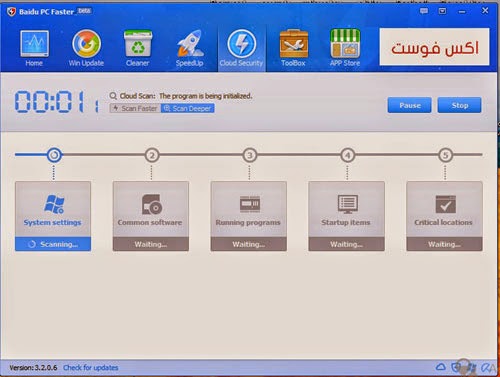Select the Running programs scan card
This screenshot has width=500, height=377.
click(x=249, y=216)
